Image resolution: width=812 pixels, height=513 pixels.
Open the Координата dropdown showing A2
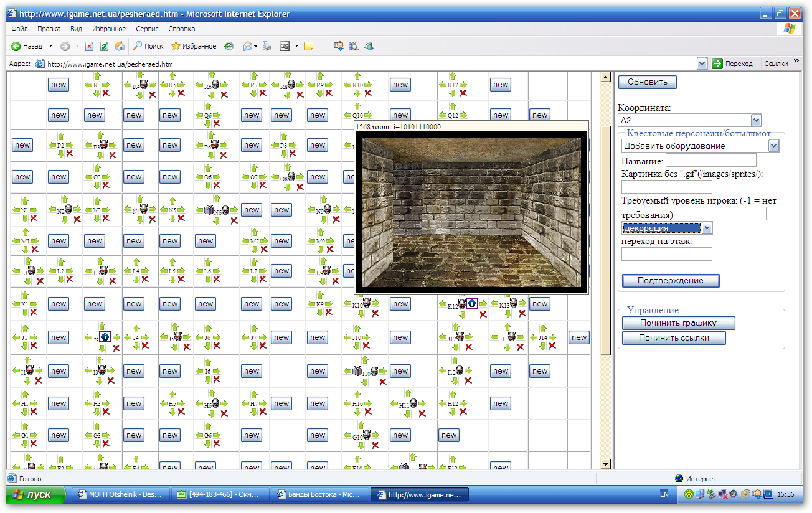click(x=756, y=120)
